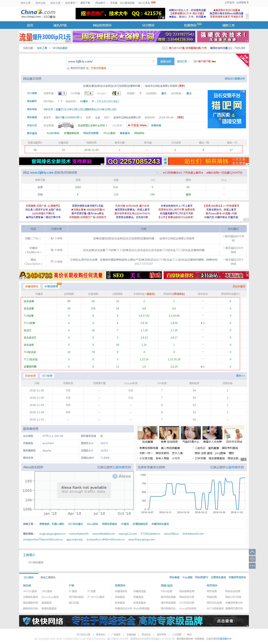Open the 移动SEO数据分析 link

(235, 79)
